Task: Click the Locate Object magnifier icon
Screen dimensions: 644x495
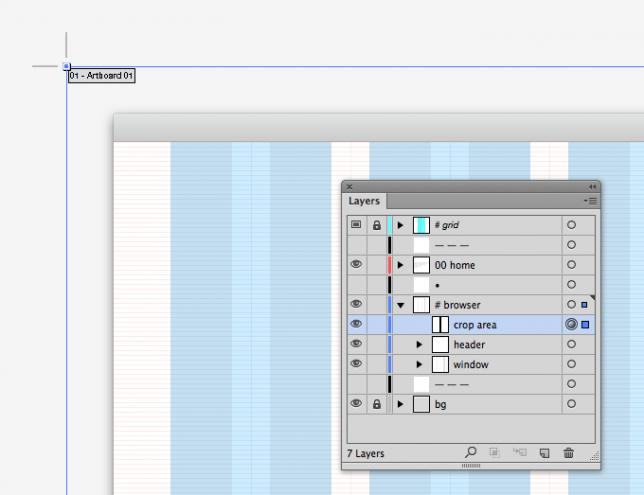Action: coord(470,453)
